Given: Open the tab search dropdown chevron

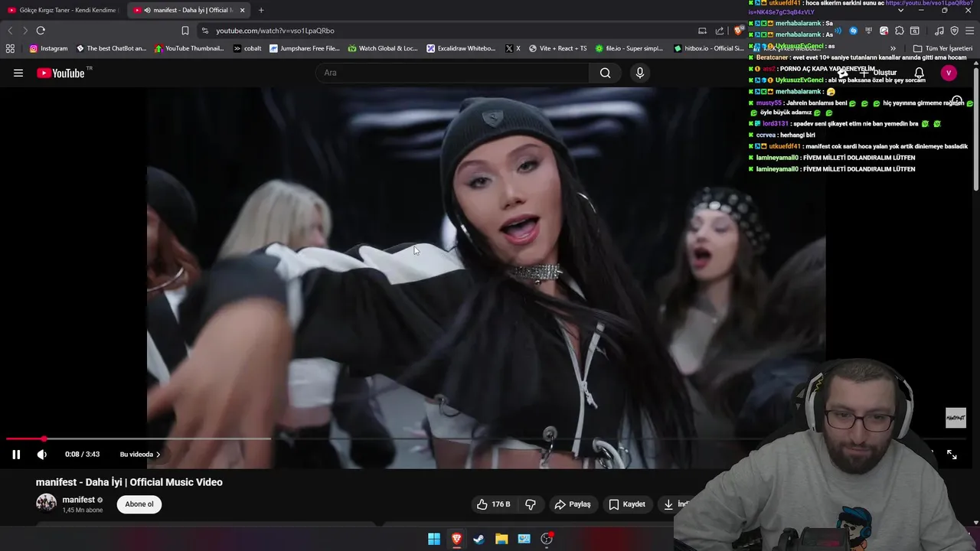Looking at the screenshot, I should click(x=900, y=10).
